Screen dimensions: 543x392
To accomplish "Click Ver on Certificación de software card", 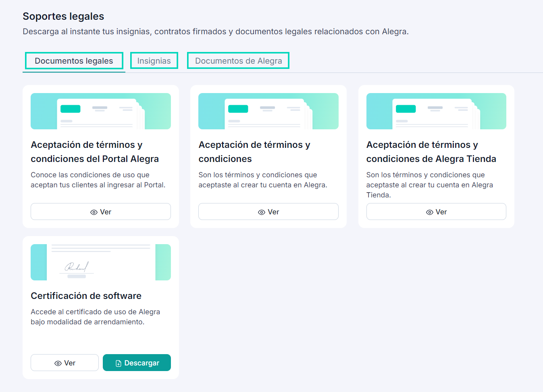I will (x=64, y=363).
